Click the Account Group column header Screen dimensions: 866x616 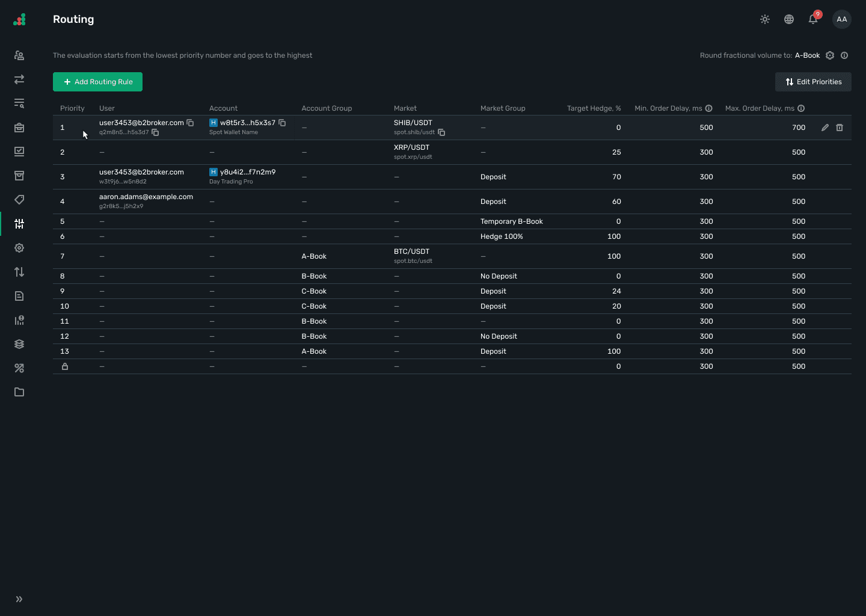327,108
